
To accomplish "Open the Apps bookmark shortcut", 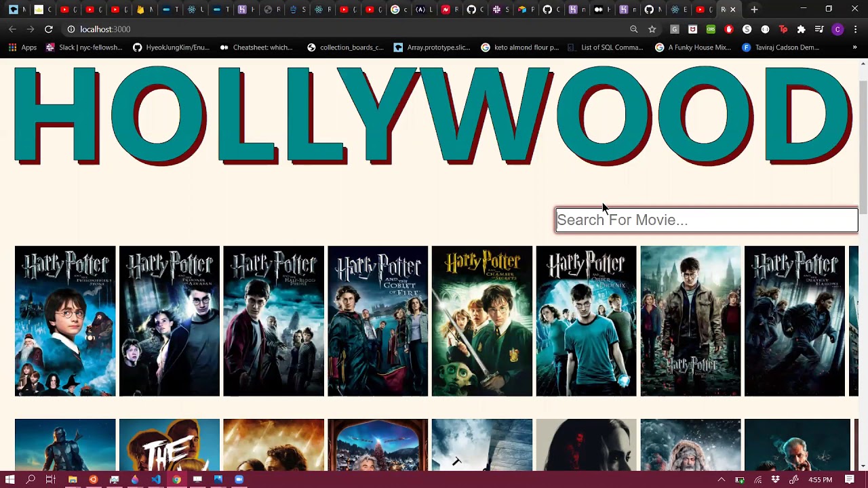I will point(22,47).
